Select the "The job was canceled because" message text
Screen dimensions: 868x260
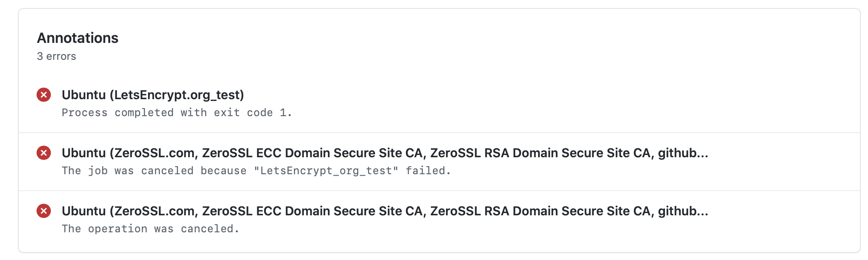coord(154,171)
